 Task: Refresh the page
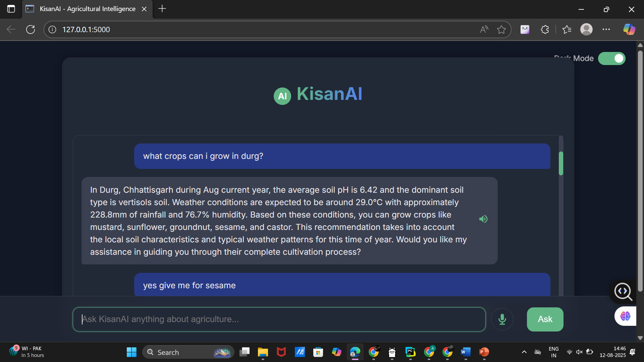31,29
